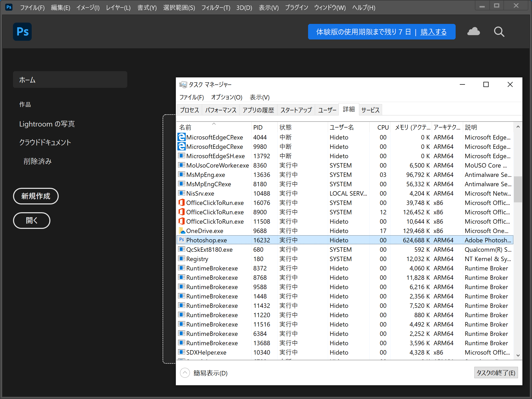The width and height of the screenshot is (532, 399).
Task: Click the process icon next to MsMpEng.exe
Action: click(x=181, y=175)
